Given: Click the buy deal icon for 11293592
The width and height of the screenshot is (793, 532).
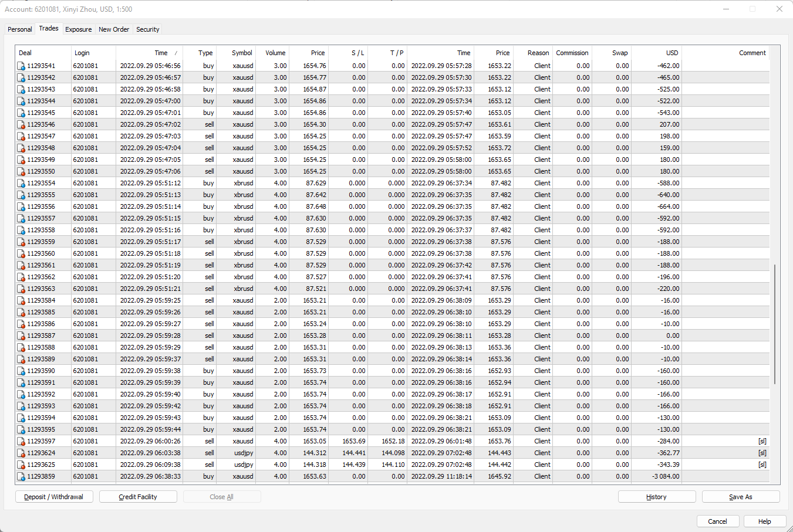Looking at the screenshot, I should coord(21,394).
